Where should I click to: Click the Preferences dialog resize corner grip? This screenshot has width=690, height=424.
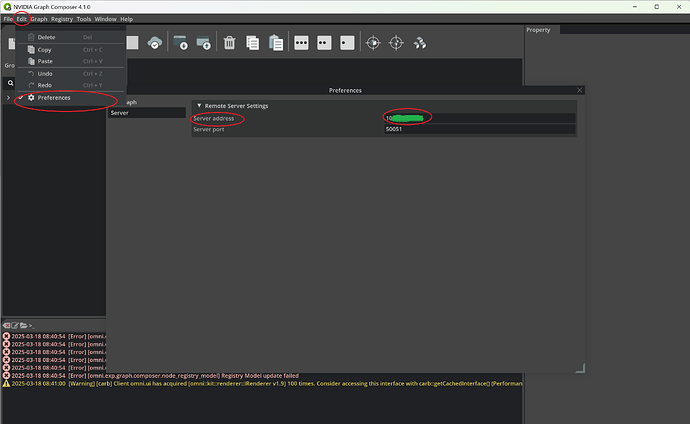[x=580, y=368]
